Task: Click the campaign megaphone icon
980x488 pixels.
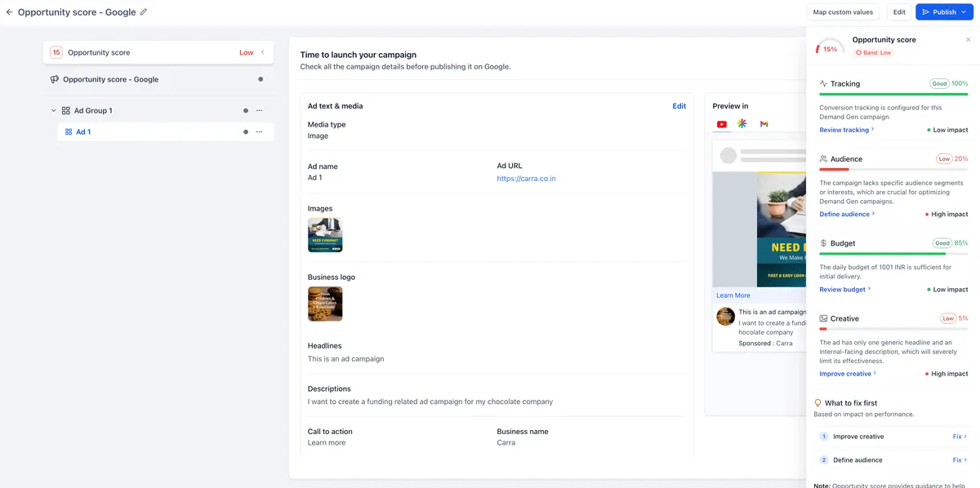Action: coord(55,79)
